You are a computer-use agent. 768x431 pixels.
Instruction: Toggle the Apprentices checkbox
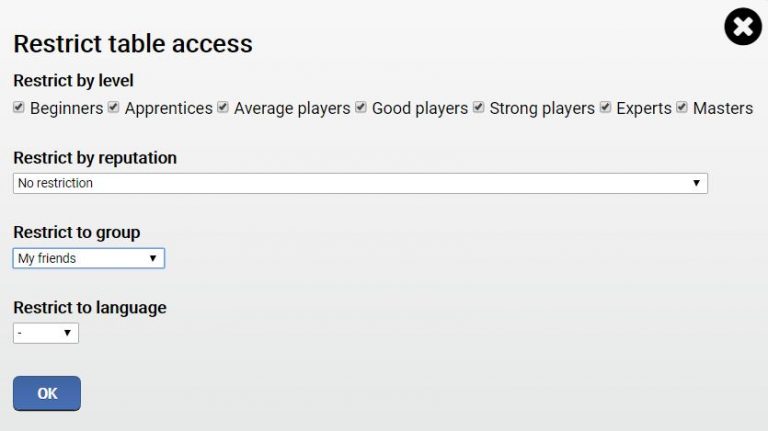point(114,107)
